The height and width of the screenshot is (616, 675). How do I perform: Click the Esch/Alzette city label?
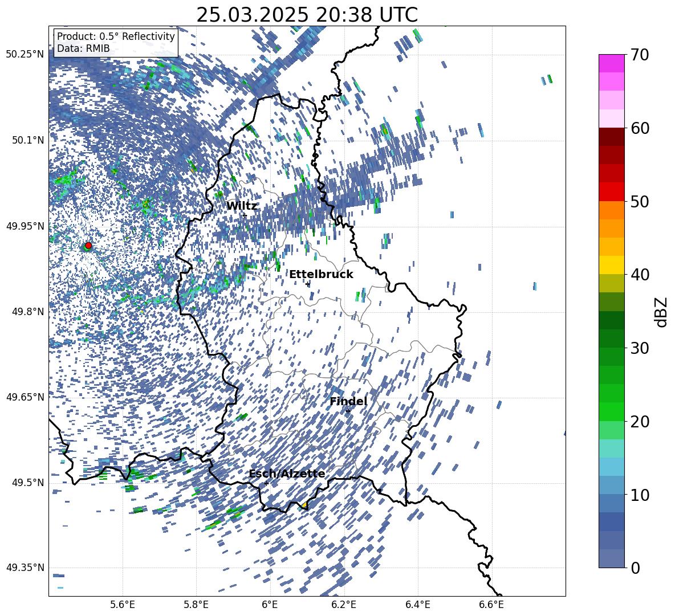[287, 474]
